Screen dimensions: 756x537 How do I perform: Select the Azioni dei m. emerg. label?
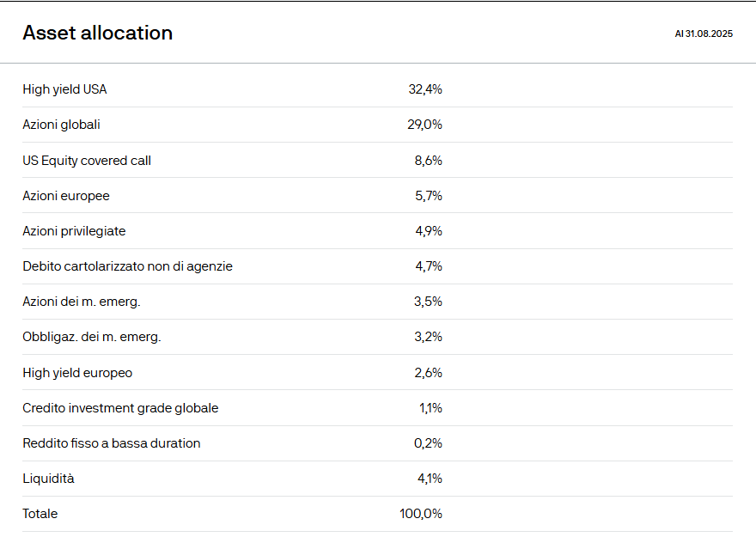pyautogui.click(x=81, y=302)
